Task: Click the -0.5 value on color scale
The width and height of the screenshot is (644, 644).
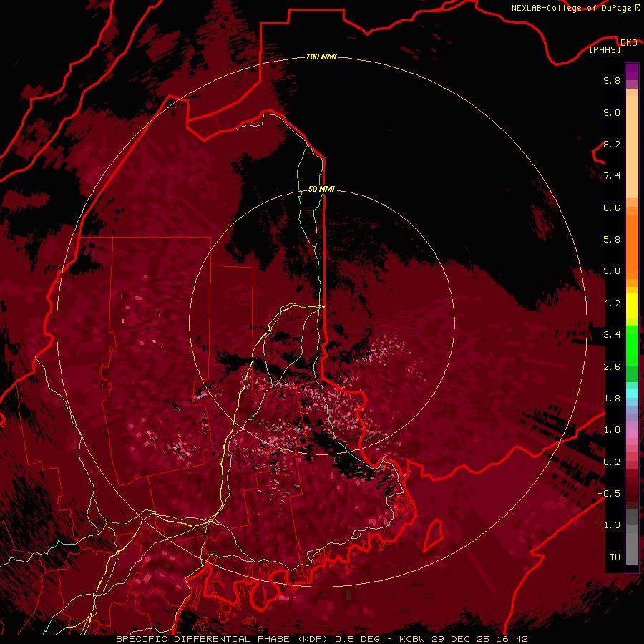Action: [609, 494]
